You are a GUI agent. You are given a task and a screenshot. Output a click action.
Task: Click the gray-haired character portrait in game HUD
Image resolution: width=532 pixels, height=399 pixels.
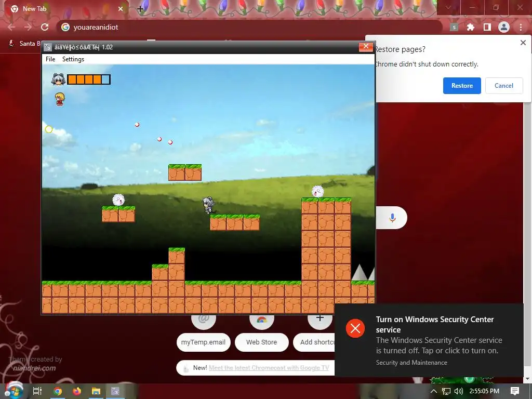[58, 79]
